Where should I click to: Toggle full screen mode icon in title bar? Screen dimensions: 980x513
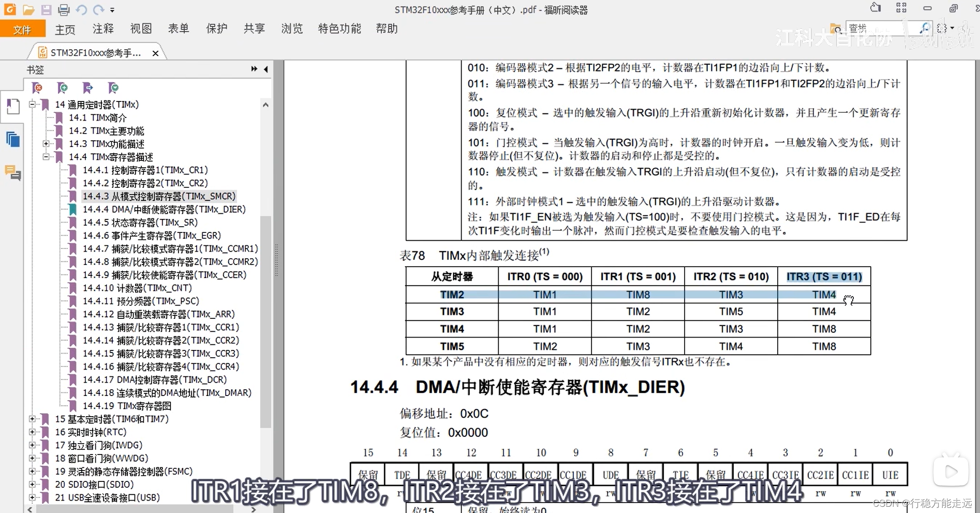tap(901, 8)
